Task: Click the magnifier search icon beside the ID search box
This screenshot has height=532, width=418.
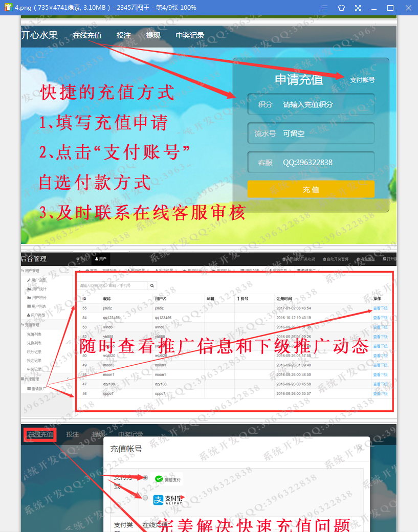Action: point(152,285)
